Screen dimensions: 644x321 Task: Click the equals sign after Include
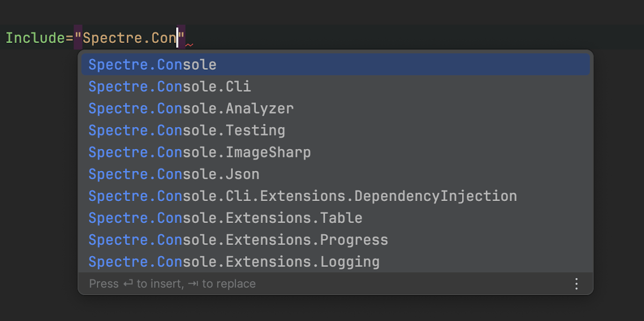[x=70, y=39]
